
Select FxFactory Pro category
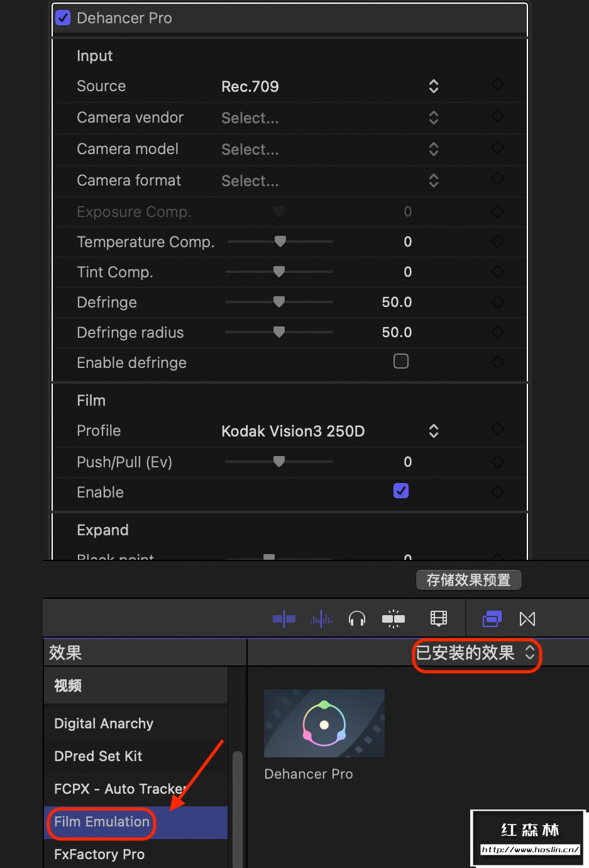[x=136, y=854]
